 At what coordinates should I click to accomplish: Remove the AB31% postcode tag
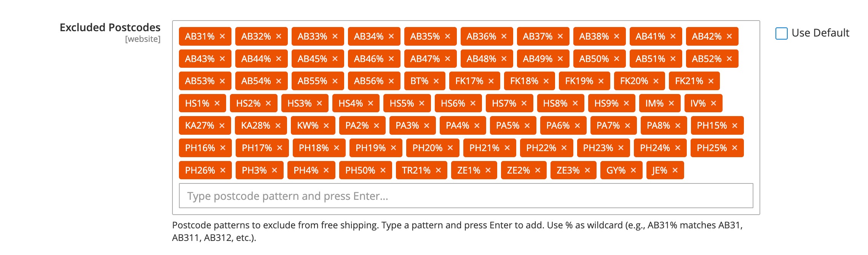coord(222,36)
